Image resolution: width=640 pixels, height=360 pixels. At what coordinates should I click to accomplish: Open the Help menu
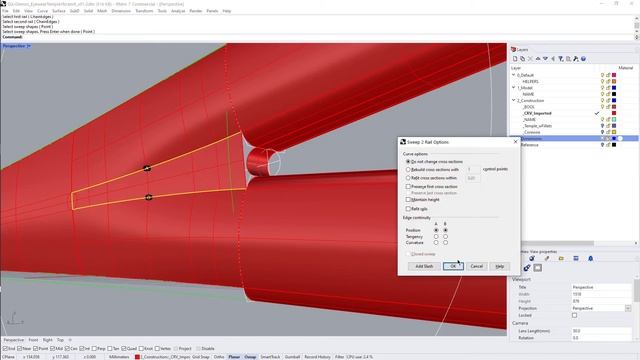227,11
